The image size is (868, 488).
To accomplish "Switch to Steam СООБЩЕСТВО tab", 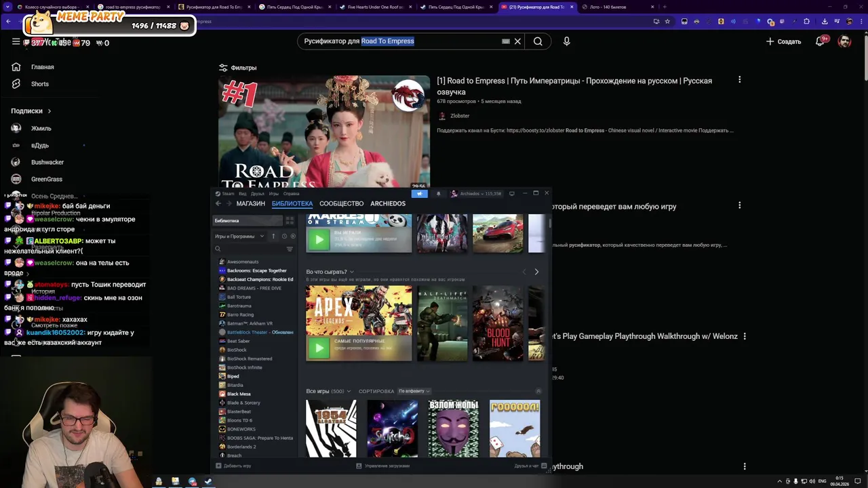I will pyautogui.click(x=342, y=203).
